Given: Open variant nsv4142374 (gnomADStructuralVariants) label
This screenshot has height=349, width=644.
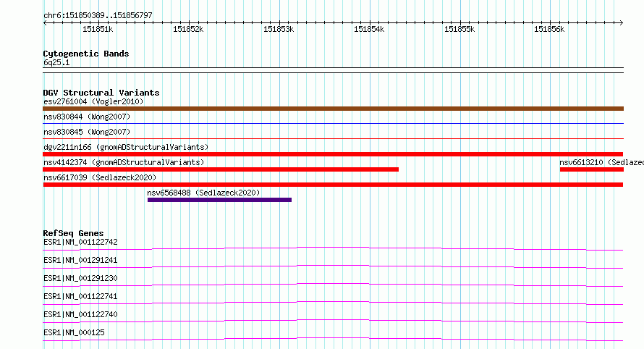Looking at the screenshot, I should (x=124, y=162).
